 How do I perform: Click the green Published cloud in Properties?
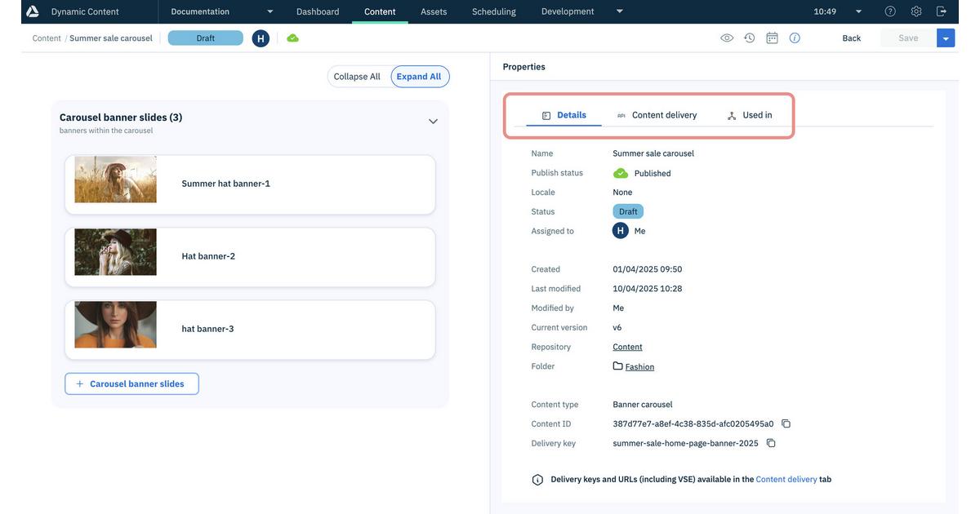pos(621,173)
